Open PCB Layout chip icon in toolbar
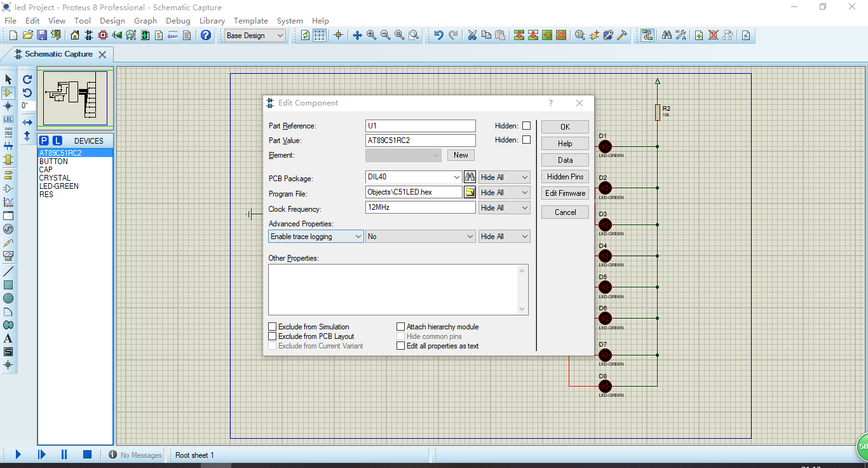 pyautogui.click(x=103, y=35)
